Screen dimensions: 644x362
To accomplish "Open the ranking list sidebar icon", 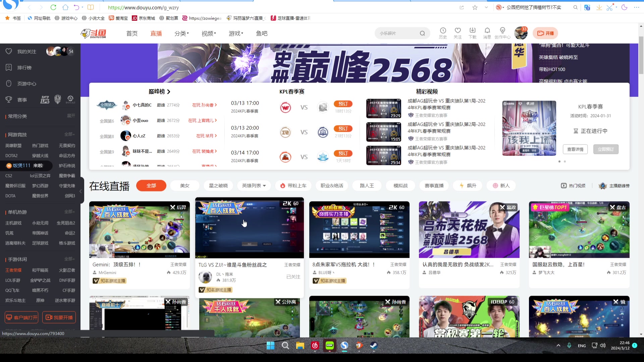I will pyautogui.click(x=9, y=67).
